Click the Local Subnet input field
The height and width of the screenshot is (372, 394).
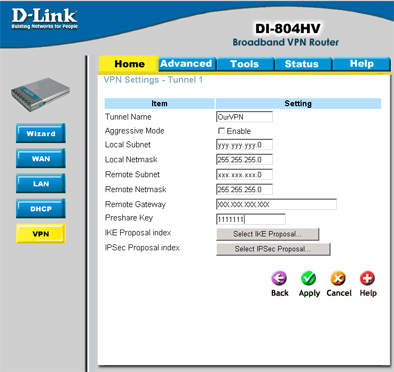[244, 145]
